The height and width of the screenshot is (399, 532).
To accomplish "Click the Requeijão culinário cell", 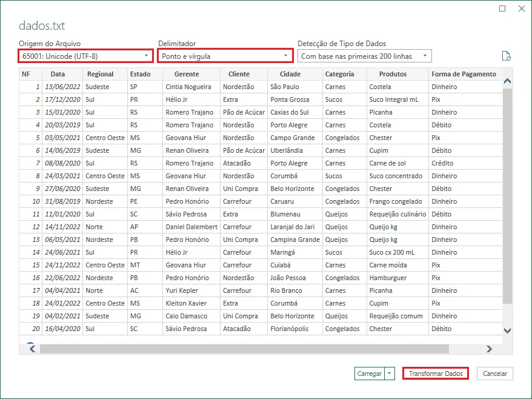I will pos(397,214).
